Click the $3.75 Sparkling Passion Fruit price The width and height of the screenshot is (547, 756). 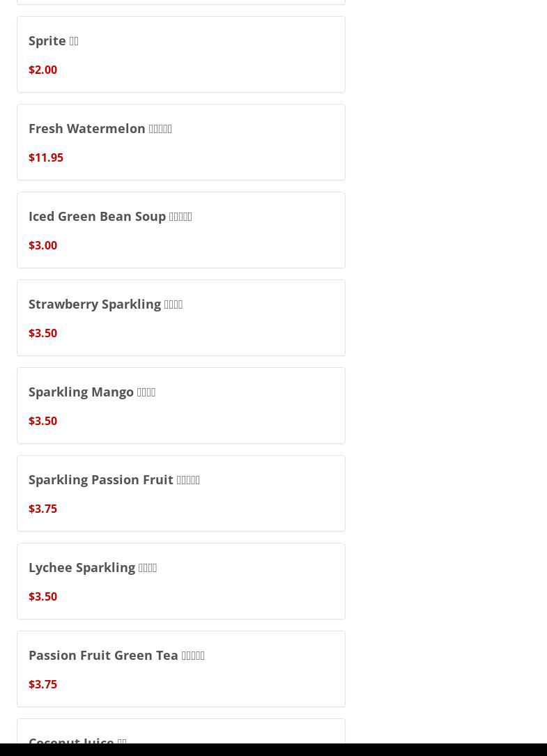tap(43, 509)
